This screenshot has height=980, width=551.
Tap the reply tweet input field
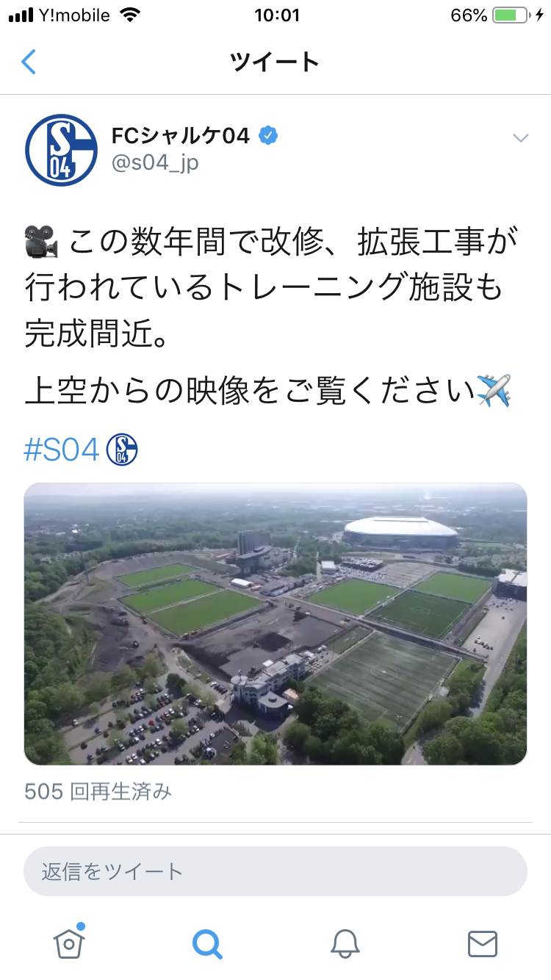[275, 871]
